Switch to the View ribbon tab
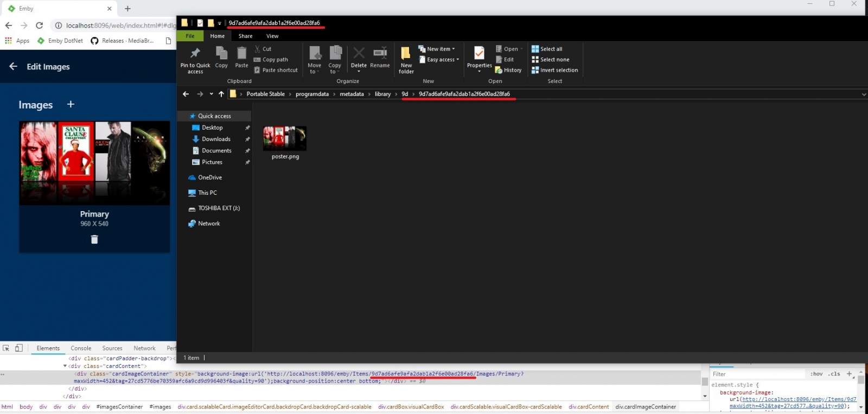Image resolution: width=868 pixels, height=414 pixels. tap(272, 36)
